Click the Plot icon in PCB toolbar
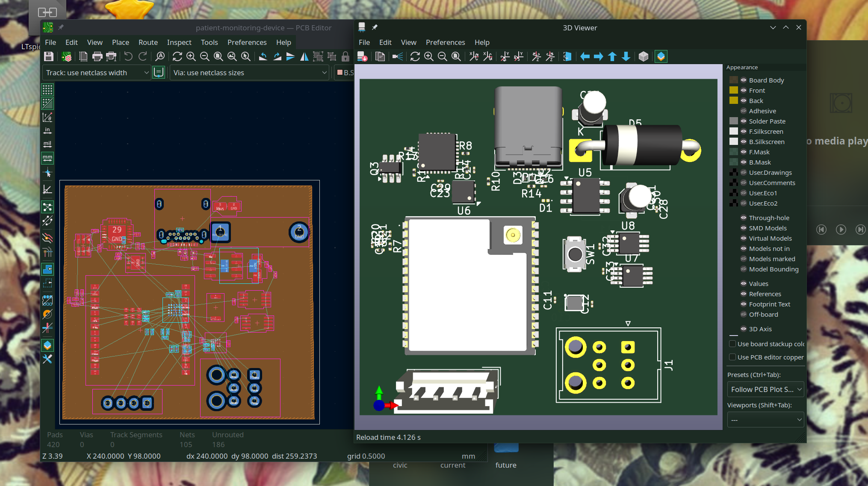Screen dimensions: 868x486 pyautogui.click(x=111, y=56)
